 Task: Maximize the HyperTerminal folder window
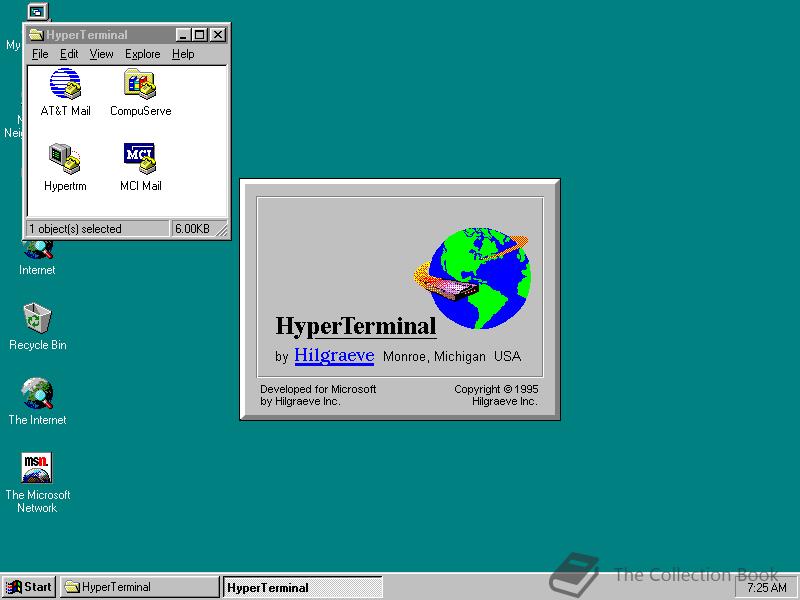(199, 35)
